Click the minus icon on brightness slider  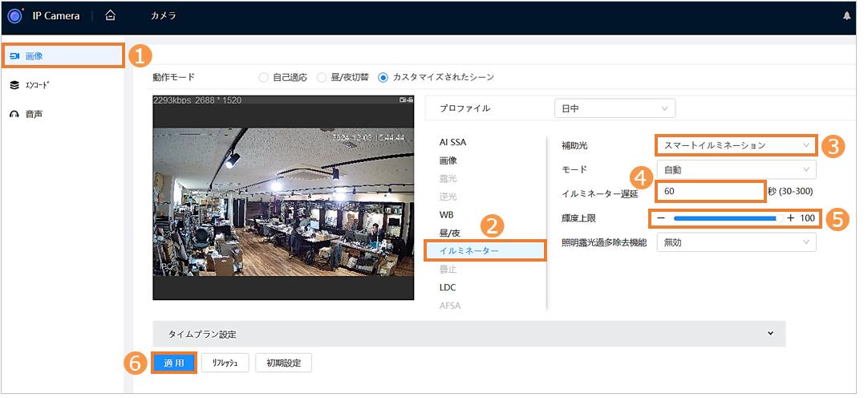(x=661, y=218)
